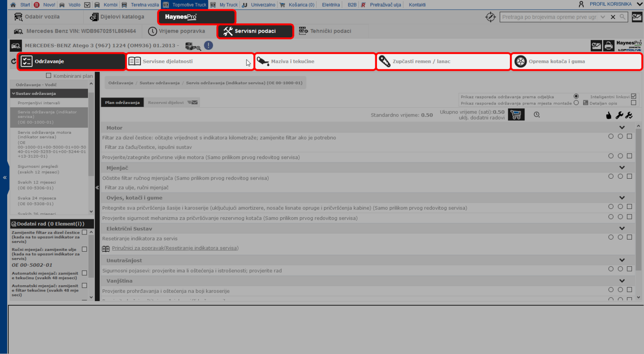Collapse the Vanjština section chevron
This screenshot has width=644, height=354.
click(x=622, y=281)
